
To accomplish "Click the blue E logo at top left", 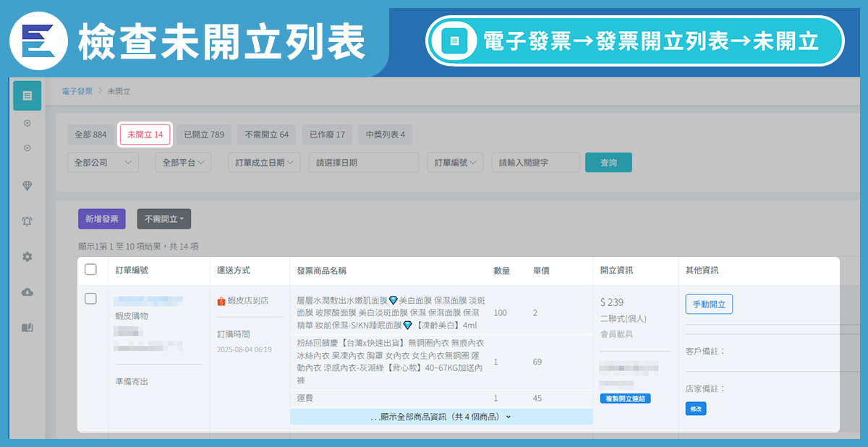I will 35,41.
